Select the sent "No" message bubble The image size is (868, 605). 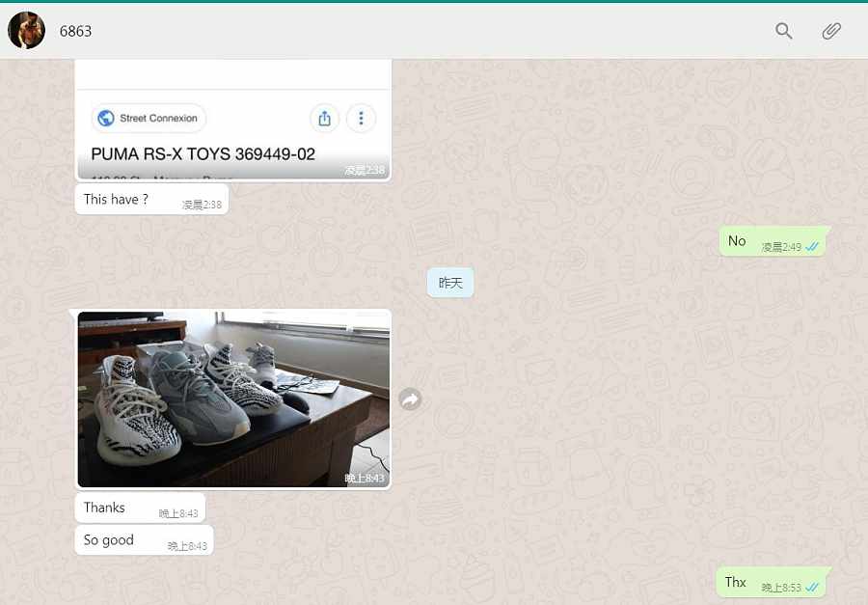point(737,241)
